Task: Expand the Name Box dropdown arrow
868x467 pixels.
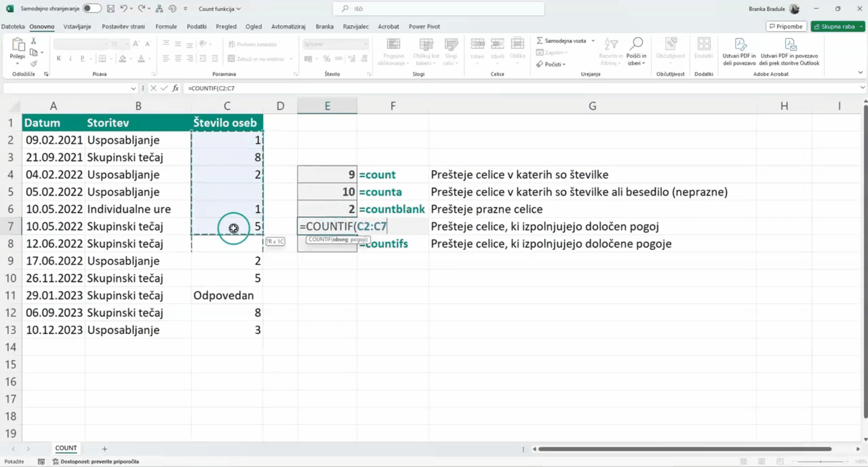Action: coord(133,88)
